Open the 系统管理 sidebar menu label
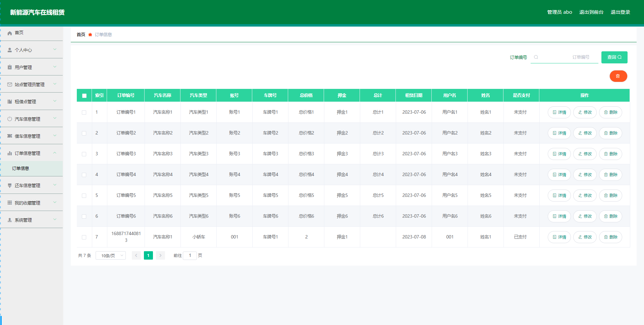Screen dimensions: 644x325 click(x=23, y=220)
